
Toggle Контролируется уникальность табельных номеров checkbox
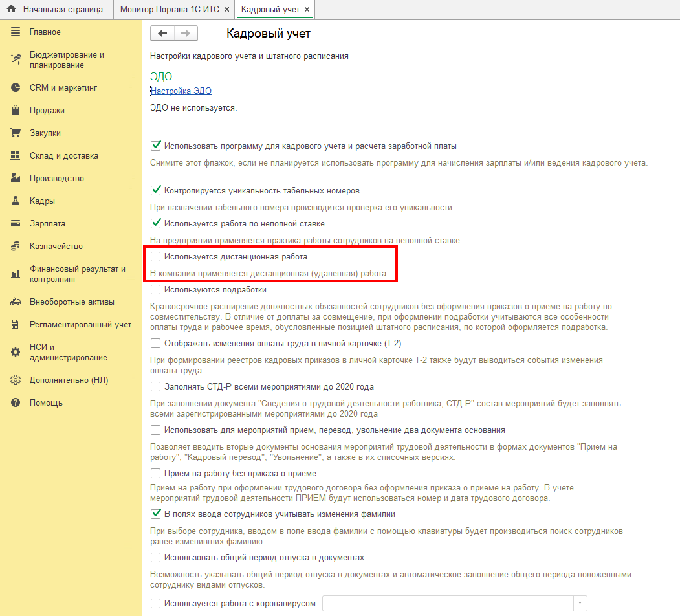point(156,190)
